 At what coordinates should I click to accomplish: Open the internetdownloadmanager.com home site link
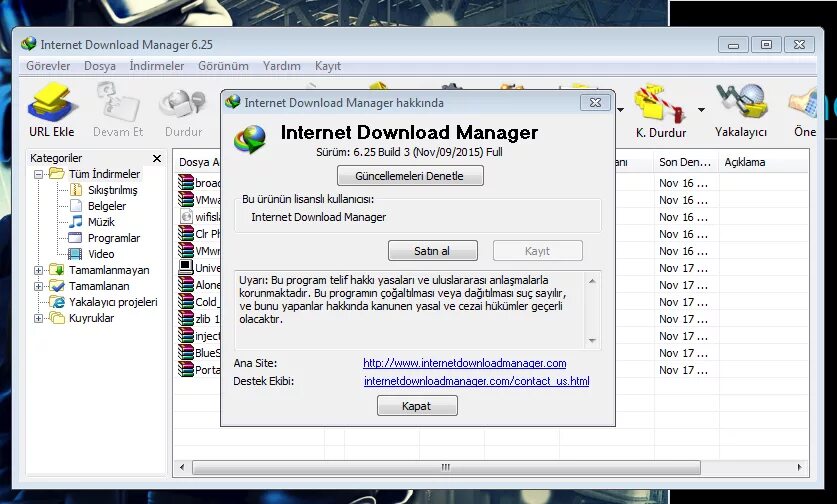464,363
